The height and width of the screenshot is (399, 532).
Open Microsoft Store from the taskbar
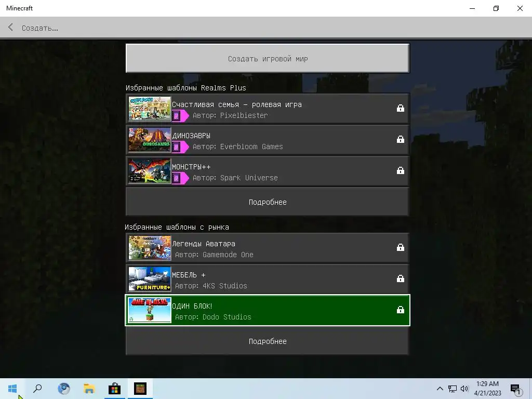[x=115, y=389]
